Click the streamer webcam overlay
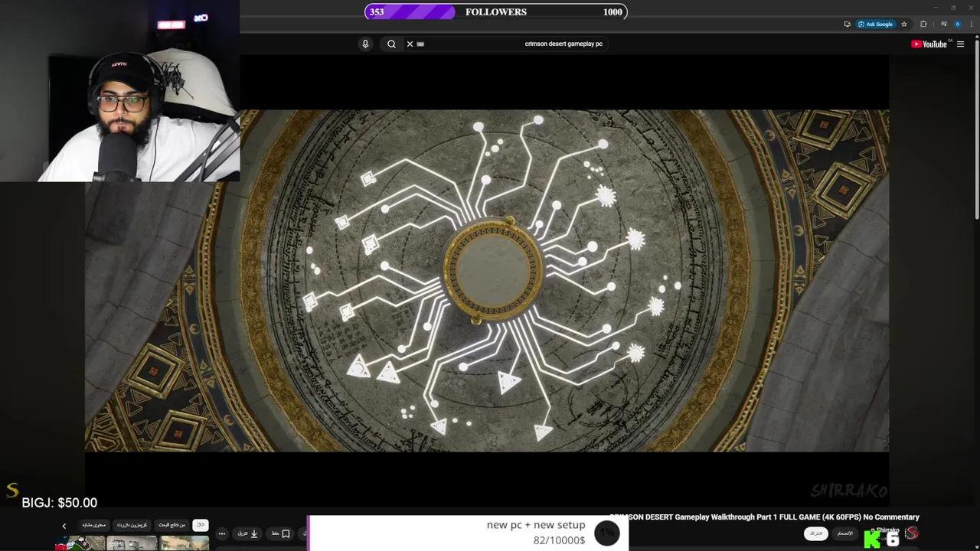The image size is (980, 551). [120, 92]
